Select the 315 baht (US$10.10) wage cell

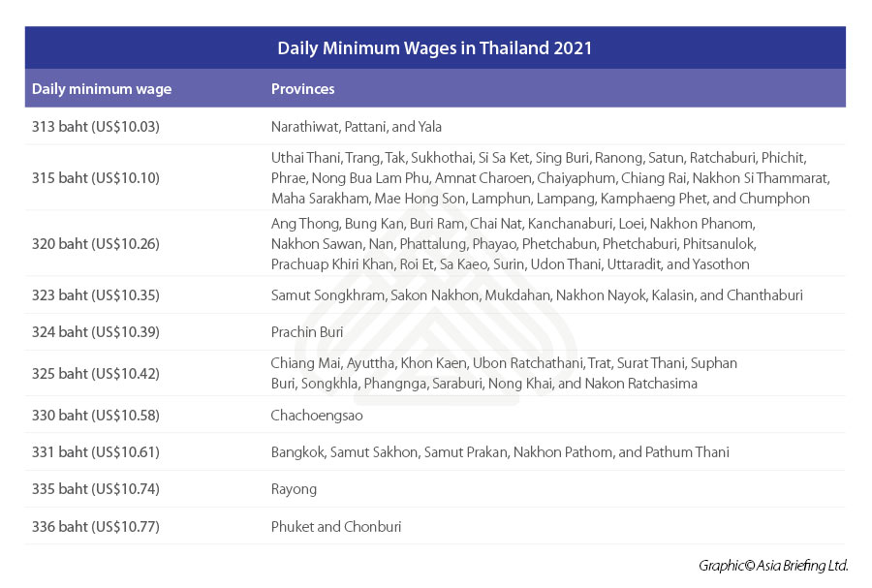coord(96,178)
